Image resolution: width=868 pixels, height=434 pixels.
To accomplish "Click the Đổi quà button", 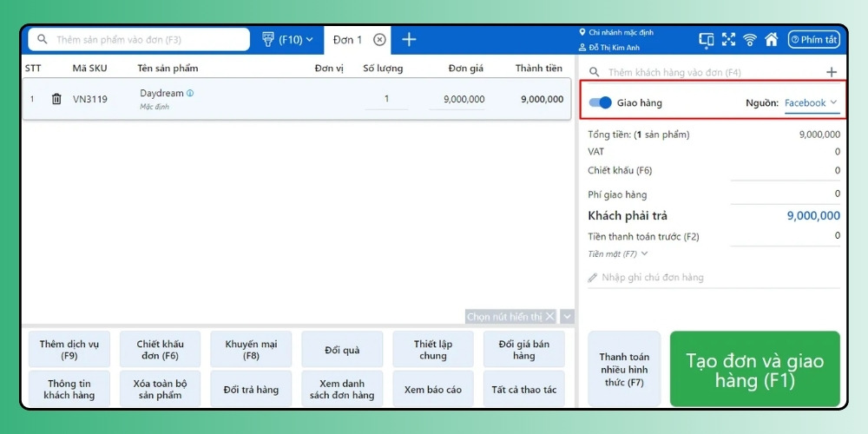I will click(342, 350).
